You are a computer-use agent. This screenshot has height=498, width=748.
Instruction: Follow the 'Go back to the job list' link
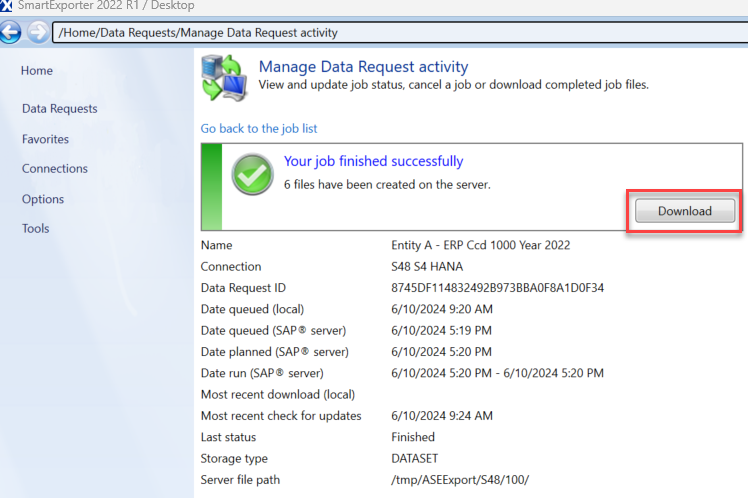point(259,129)
